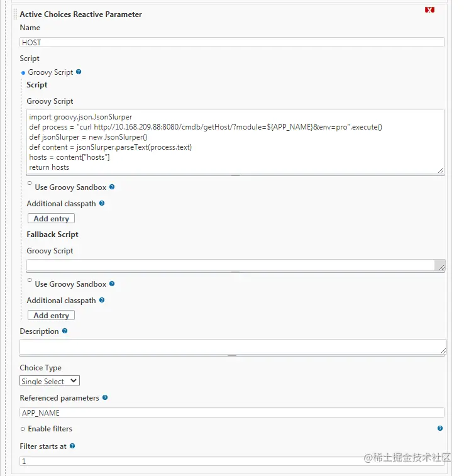Image resolution: width=464 pixels, height=476 pixels.
Task: Click the APP_NAME referenced parameters field
Action: pyautogui.click(x=231, y=413)
